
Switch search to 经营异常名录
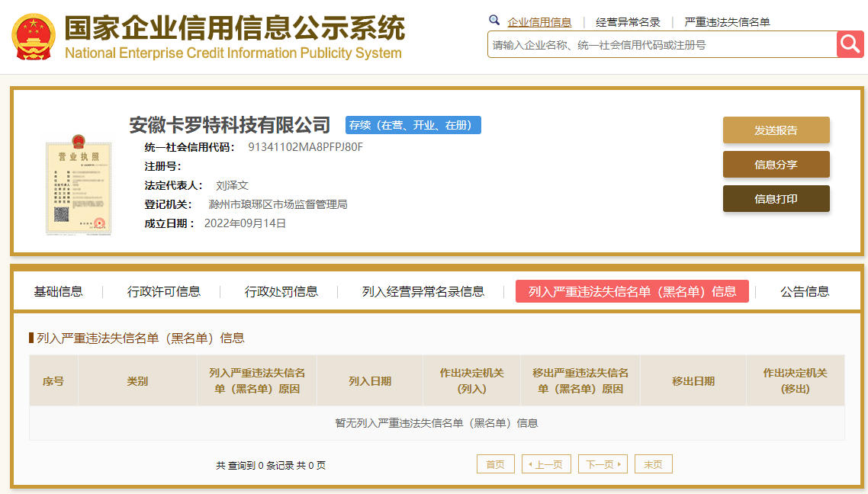click(x=628, y=22)
